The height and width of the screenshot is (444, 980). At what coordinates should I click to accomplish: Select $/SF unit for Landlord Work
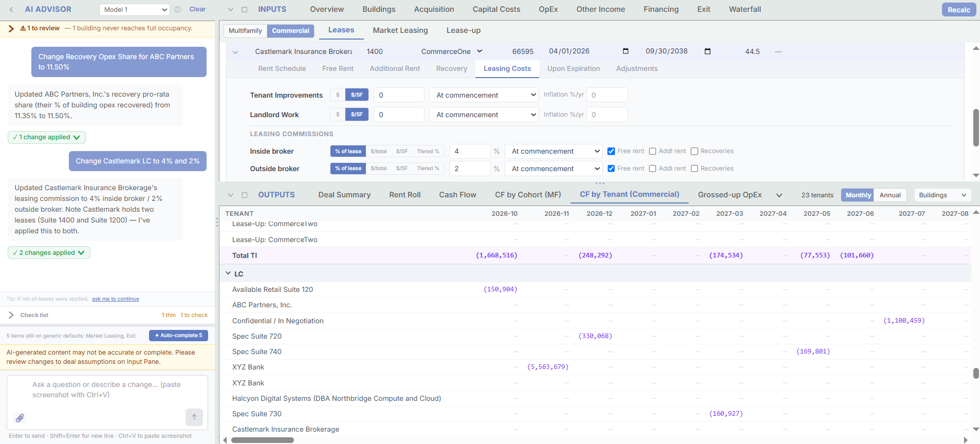click(357, 115)
